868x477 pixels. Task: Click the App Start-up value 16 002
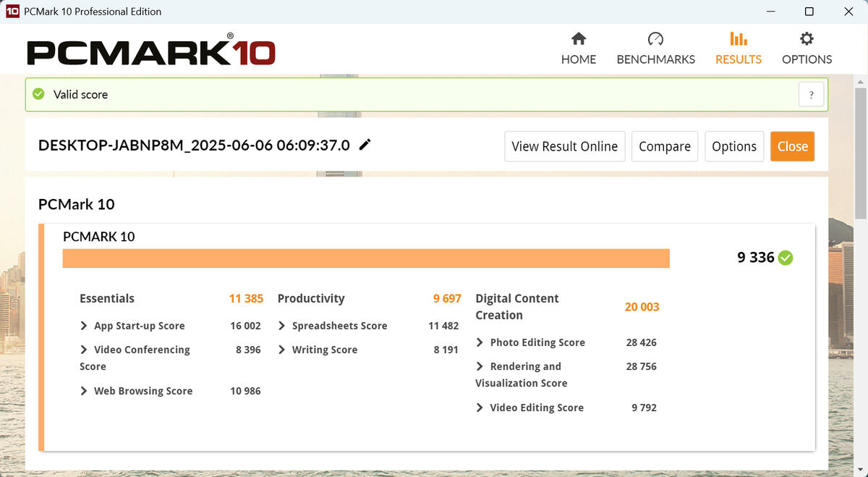point(245,326)
